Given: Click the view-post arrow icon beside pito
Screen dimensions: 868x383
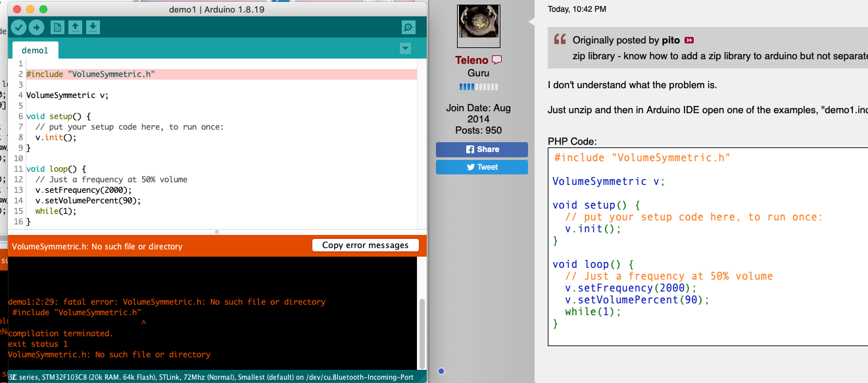Looking at the screenshot, I should tap(689, 40).
